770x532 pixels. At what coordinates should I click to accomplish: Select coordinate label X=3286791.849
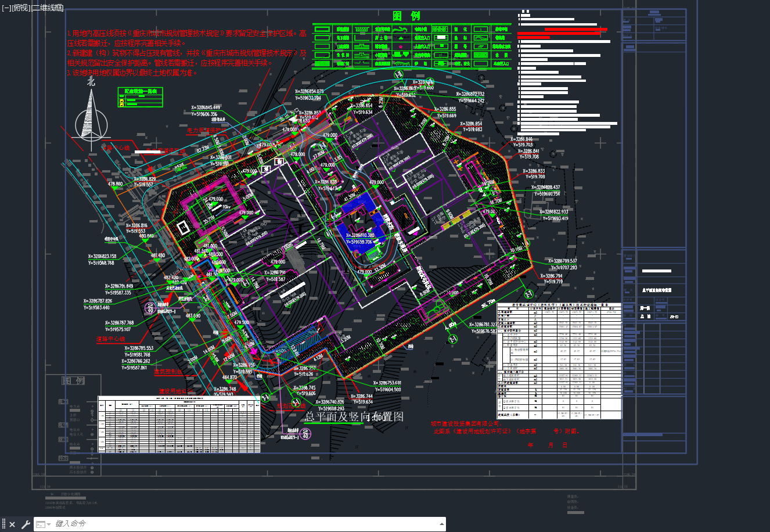click(119, 286)
